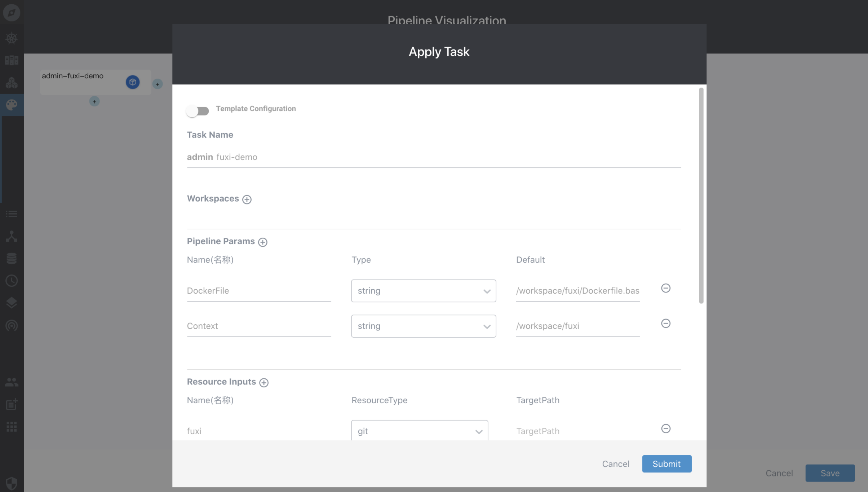This screenshot has height=492, width=868.
Task: Open the Context type string dropdown
Action: coord(423,326)
